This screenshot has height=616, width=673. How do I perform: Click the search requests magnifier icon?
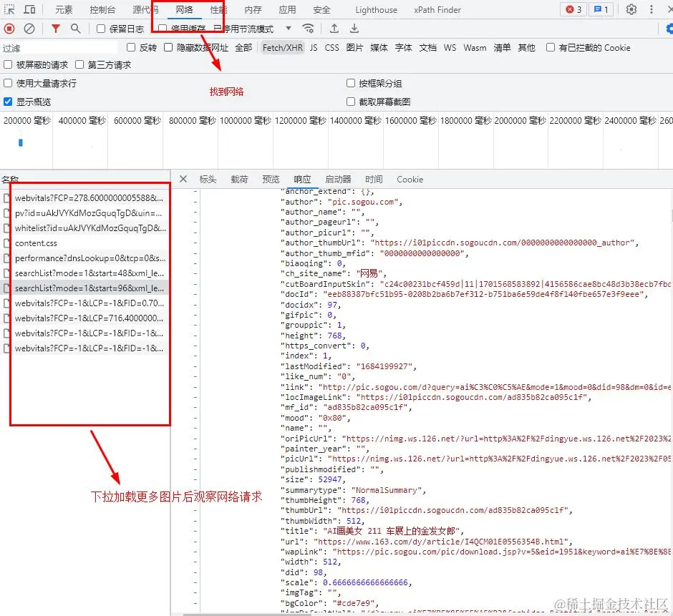coord(74,29)
